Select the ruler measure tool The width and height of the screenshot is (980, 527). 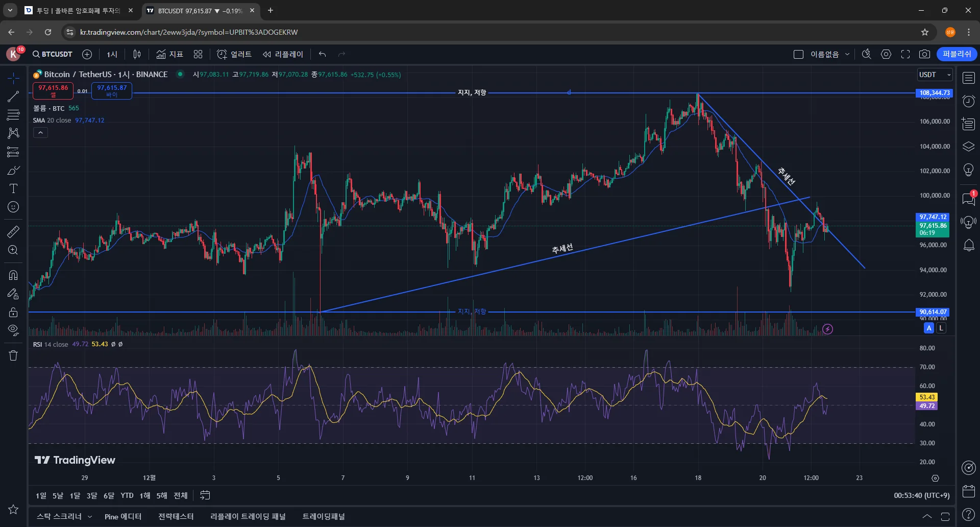click(13, 231)
